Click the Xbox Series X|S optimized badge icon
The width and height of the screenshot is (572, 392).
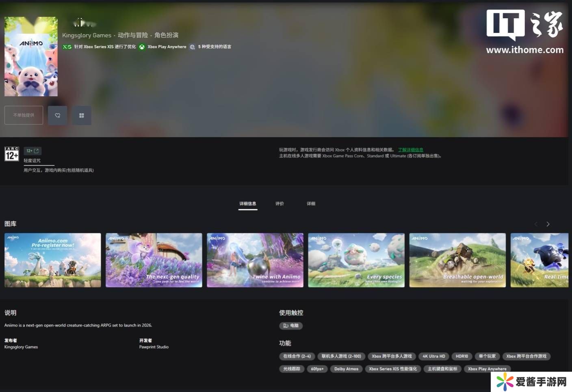coord(67,47)
